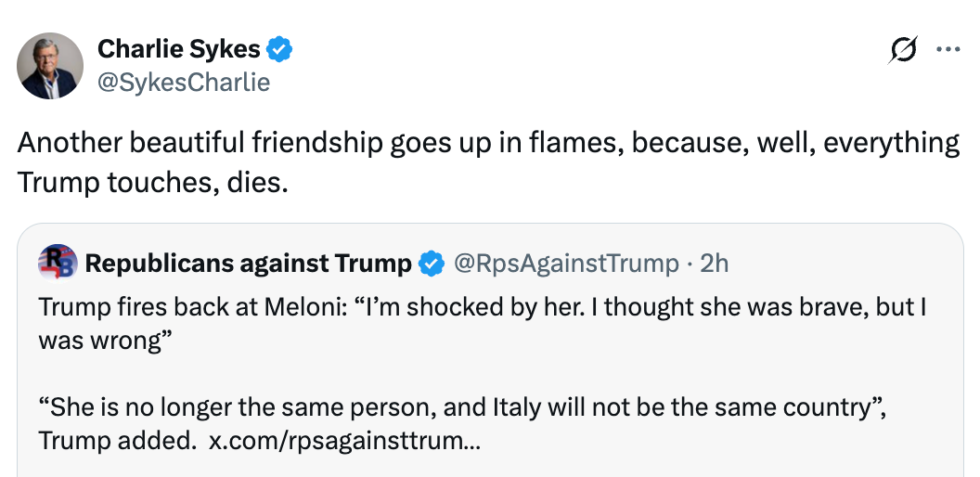
Task: Open Charlie Sykes profile picture
Action: click(50, 66)
